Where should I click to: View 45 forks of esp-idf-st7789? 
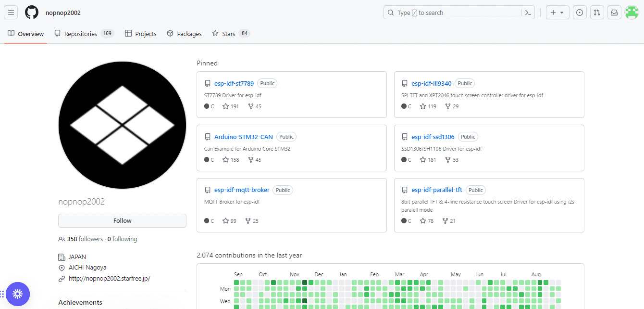255,106
